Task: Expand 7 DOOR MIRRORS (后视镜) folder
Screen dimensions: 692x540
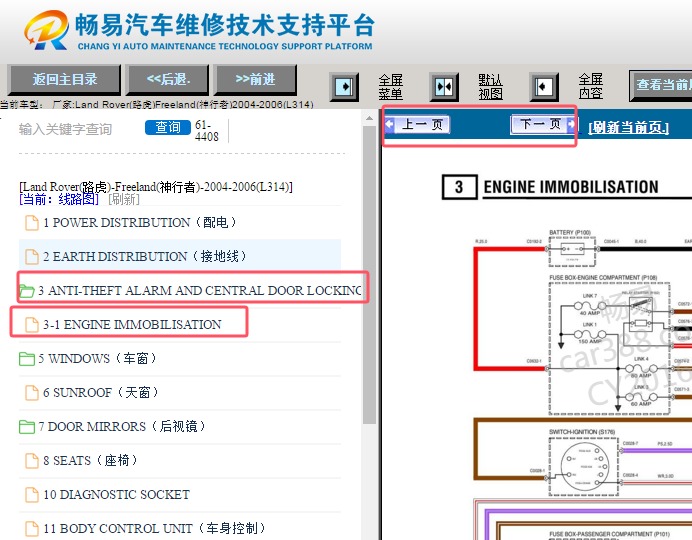Action: pos(122,426)
